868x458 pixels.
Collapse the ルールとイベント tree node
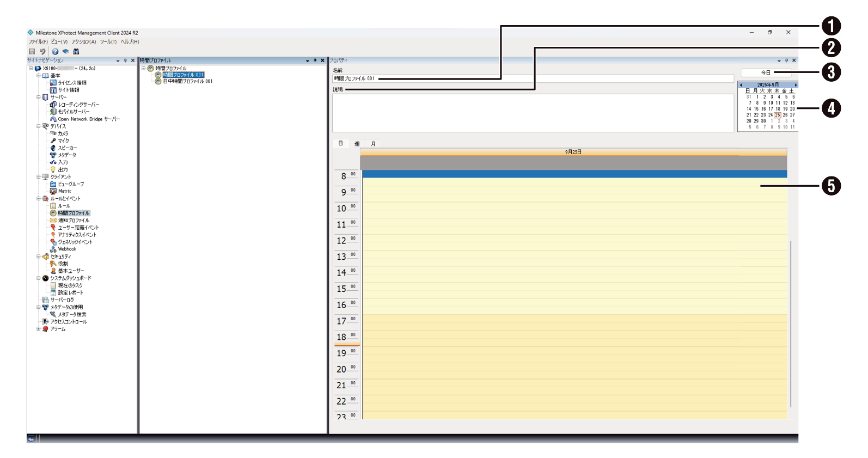pos(39,199)
